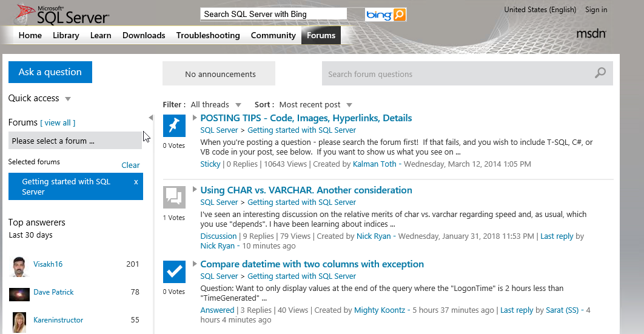This screenshot has width=644, height=334.
Task: Open the Most recent post sort dropdown
Action: [349, 105]
